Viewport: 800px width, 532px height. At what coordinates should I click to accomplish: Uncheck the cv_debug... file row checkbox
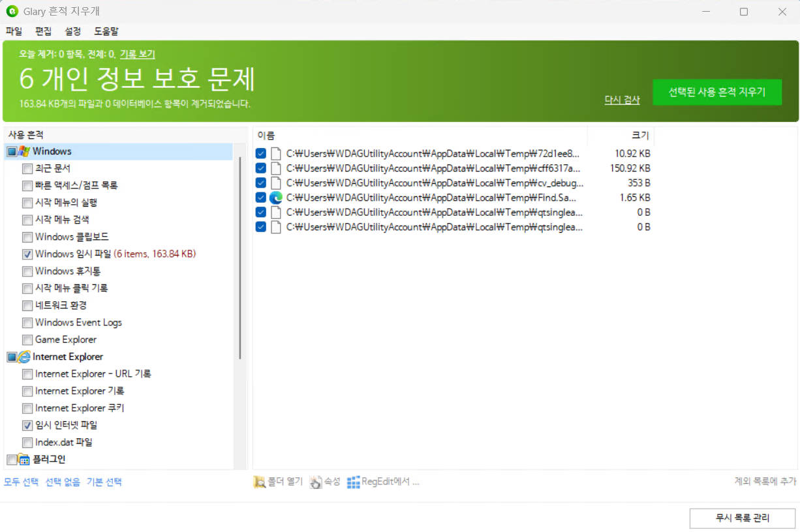261,183
